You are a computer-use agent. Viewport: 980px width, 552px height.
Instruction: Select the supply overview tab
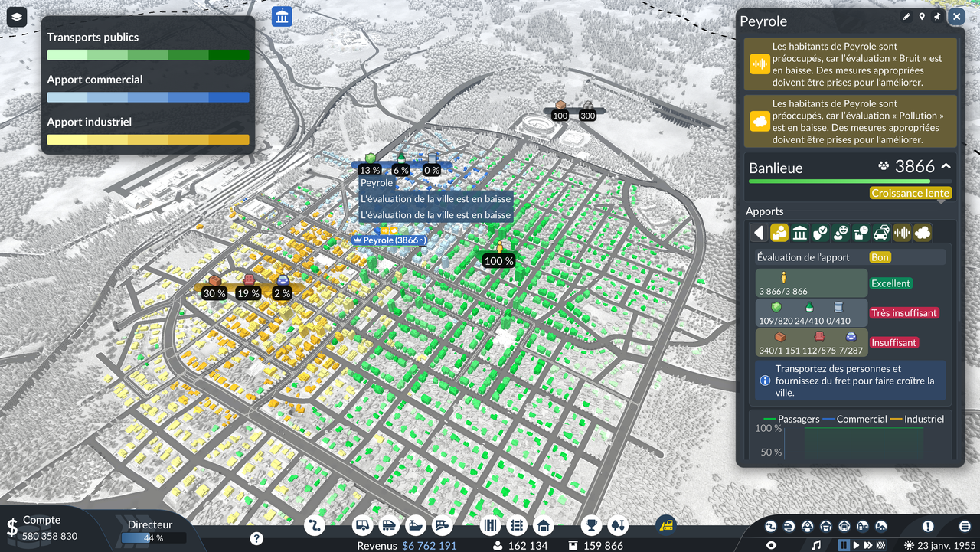[x=779, y=233]
